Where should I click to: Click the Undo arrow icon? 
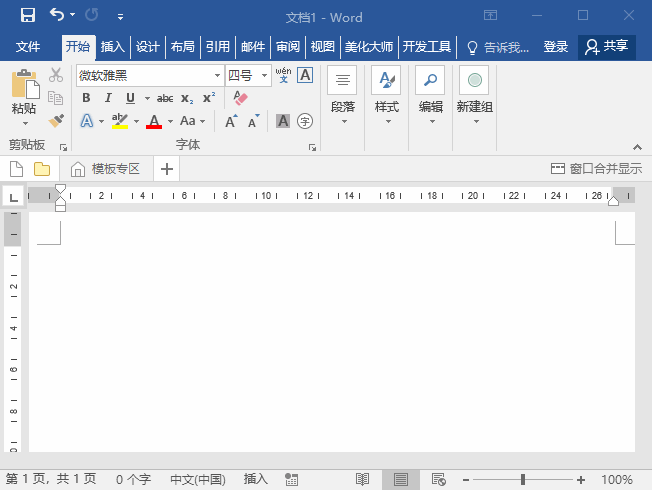pyautogui.click(x=57, y=16)
